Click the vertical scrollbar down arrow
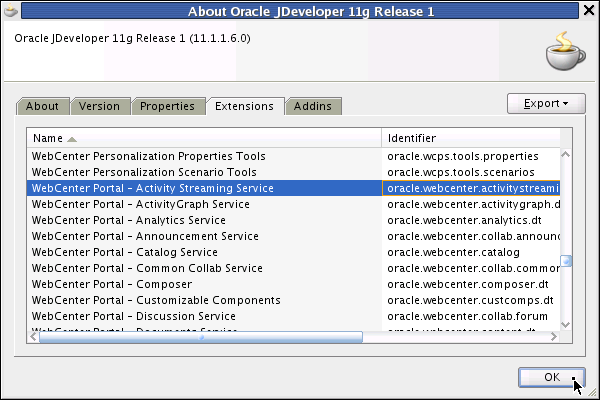 pos(566,325)
